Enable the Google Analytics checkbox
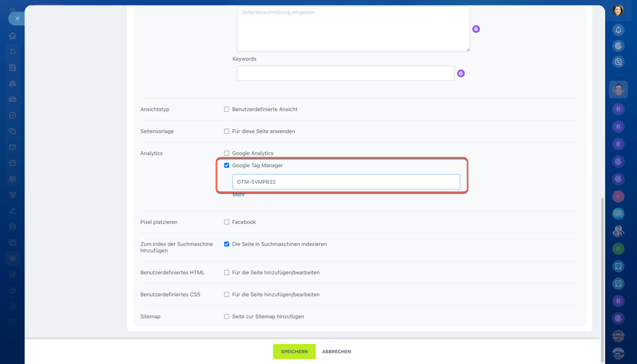The width and height of the screenshot is (637, 364). point(227,153)
